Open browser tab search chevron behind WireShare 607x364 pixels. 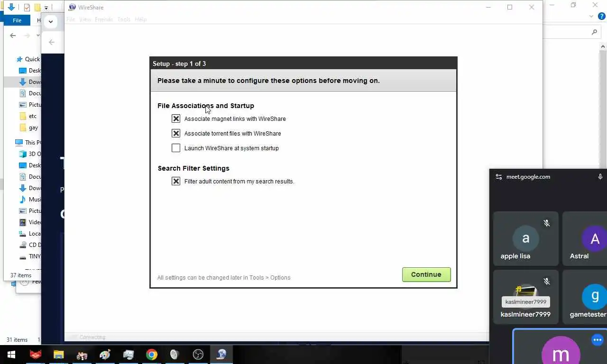[50, 21]
